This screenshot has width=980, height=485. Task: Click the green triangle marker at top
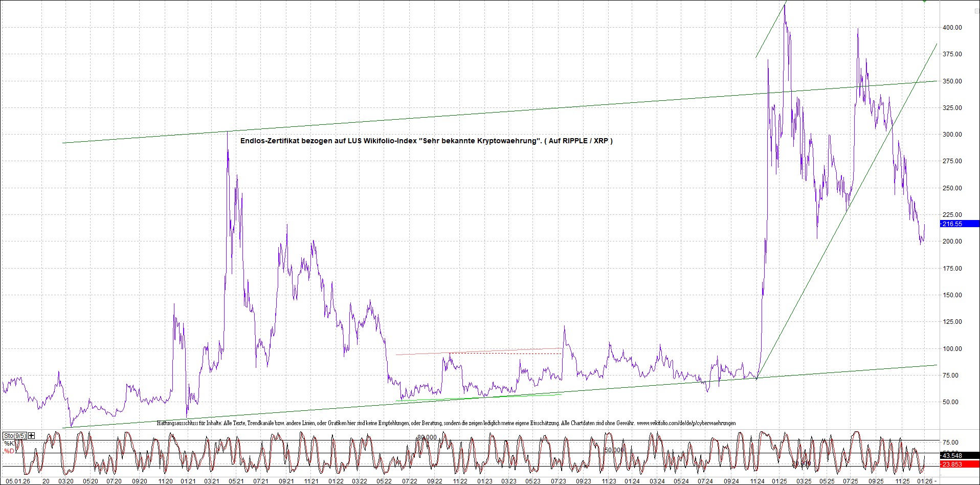[x=924, y=2]
